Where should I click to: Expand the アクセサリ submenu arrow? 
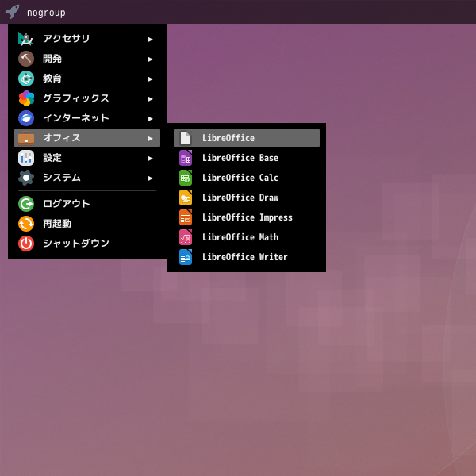coord(150,40)
